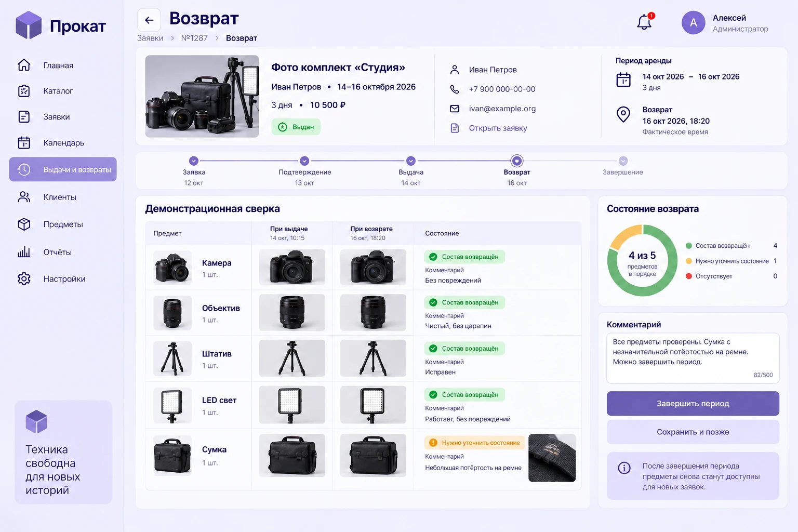The image size is (798, 532).
Task: Click the Подтверждение step marker
Action: pos(305,161)
